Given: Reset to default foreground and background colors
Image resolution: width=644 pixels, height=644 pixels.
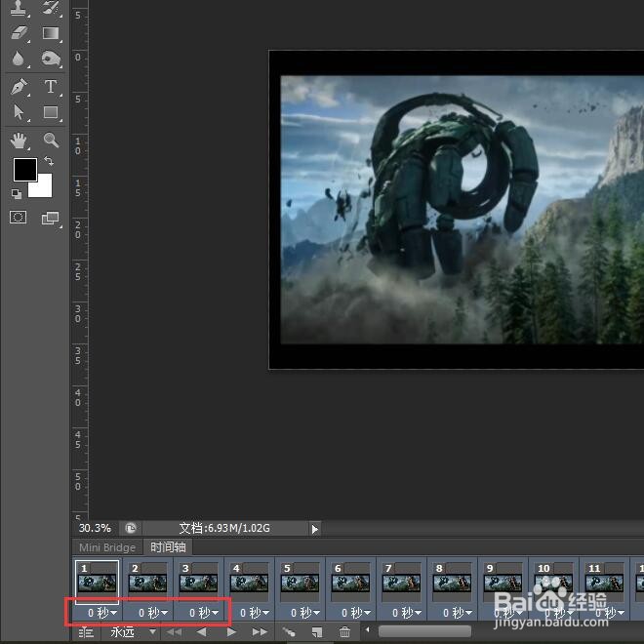Looking at the screenshot, I should click(17, 194).
